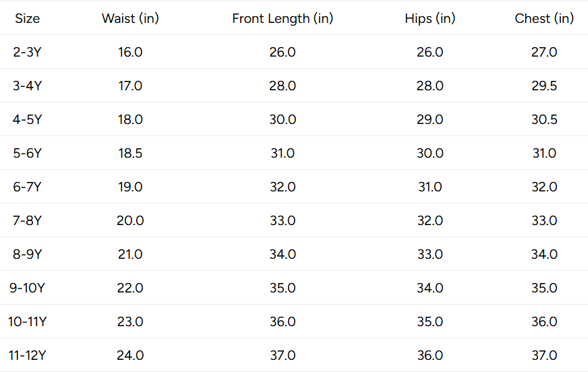588x372 pixels.
Task: Click the 10-11Y size label
Action: (27, 322)
